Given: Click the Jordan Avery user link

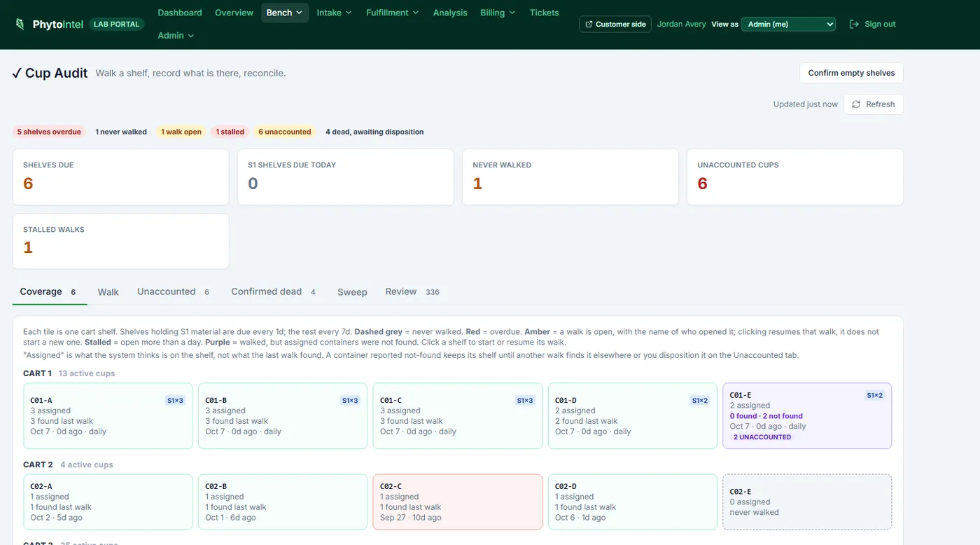Looking at the screenshot, I should pyautogui.click(x=682, y=24).
